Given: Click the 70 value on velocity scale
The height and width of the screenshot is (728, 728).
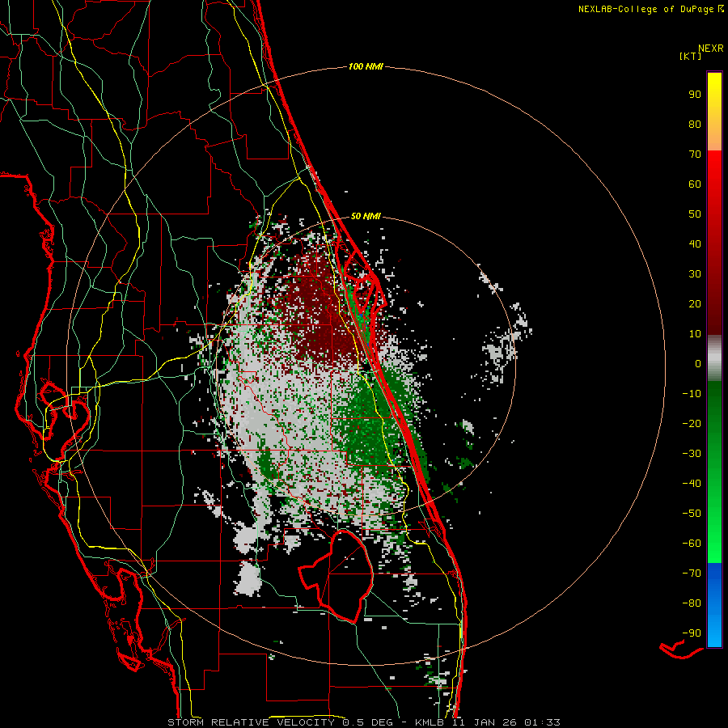Looking at the screenshot, I should pyautogui.click(x=695, y=154).
